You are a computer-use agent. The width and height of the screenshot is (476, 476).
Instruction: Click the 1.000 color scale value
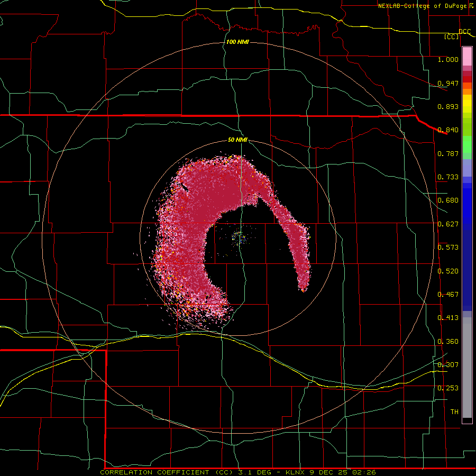448,59
